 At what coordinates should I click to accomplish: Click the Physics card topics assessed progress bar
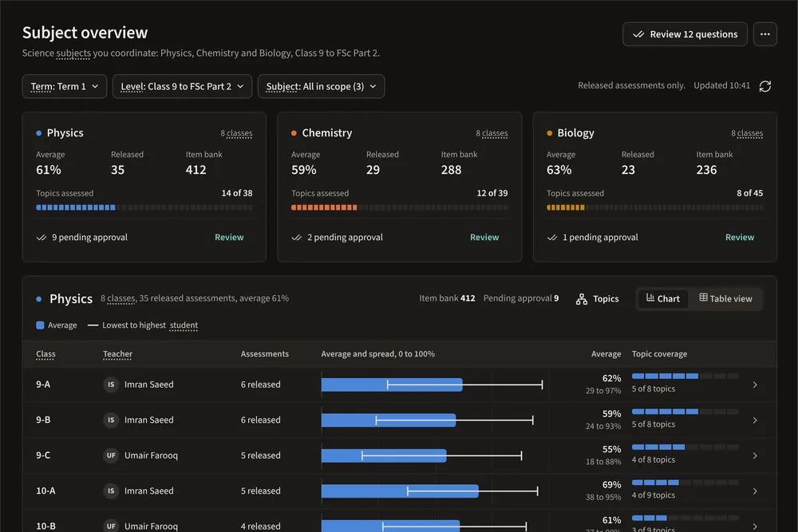[x=144, y=207]
